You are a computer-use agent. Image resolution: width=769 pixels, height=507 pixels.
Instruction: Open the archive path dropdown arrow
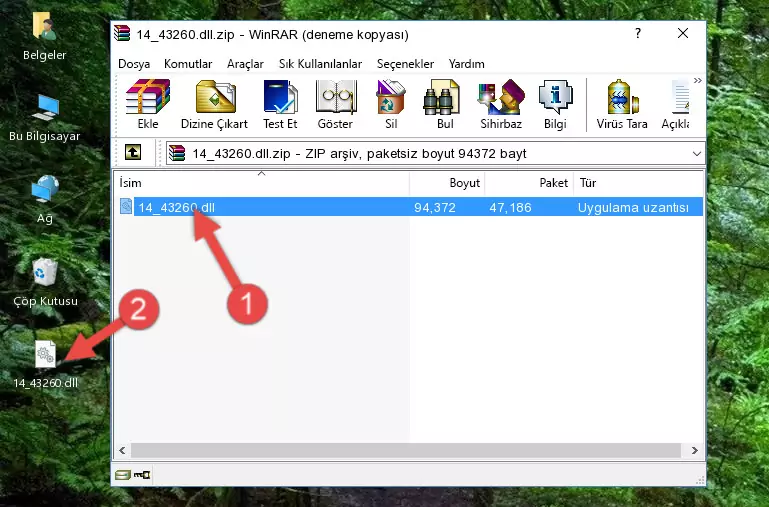pos(696,153)
